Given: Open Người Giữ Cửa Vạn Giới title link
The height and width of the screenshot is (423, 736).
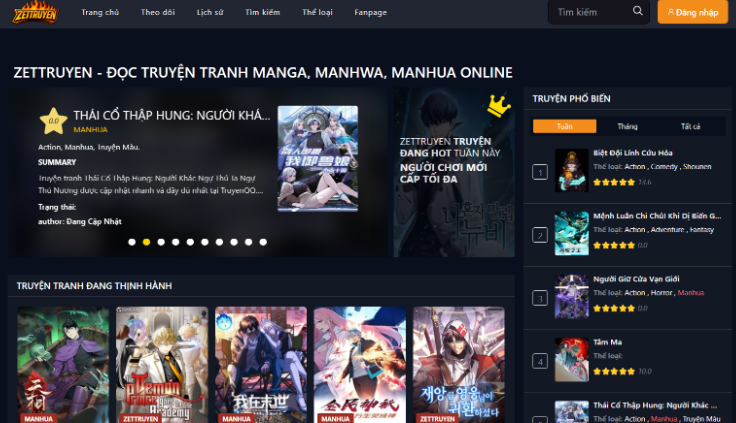Looking at the screenshot, I should [x=636, y=278].
